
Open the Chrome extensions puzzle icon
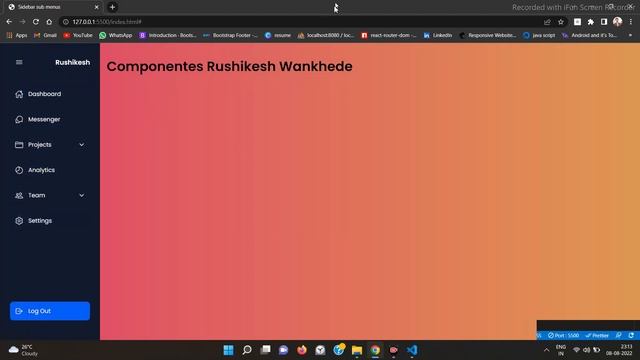pos(591,22)
